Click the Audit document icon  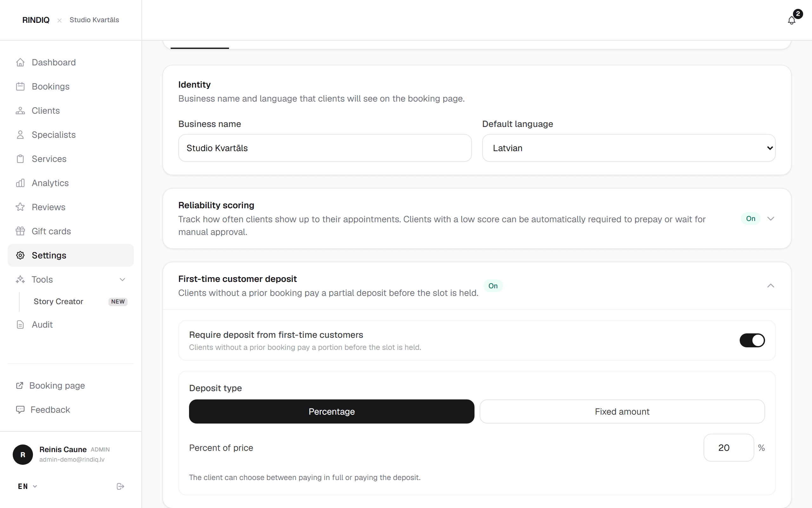point(20,324)
